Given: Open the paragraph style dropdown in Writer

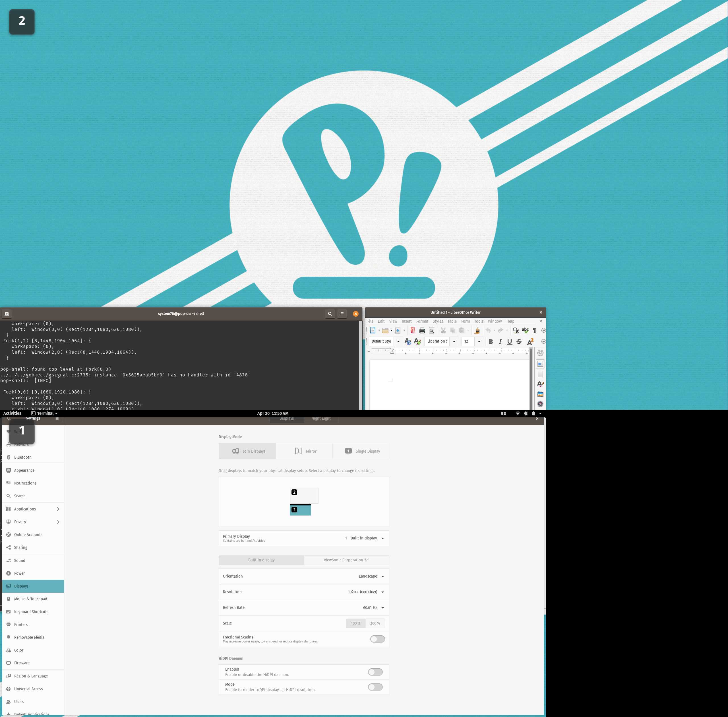Looking at the screenshot, I should (398, 341).
